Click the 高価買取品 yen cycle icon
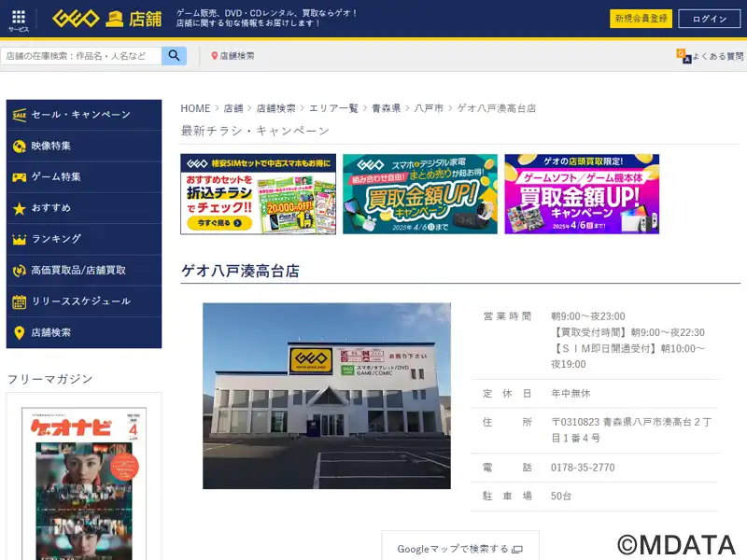Image resolution: width=747 pixels, height=560 pixels. click(x=19, y=271)
